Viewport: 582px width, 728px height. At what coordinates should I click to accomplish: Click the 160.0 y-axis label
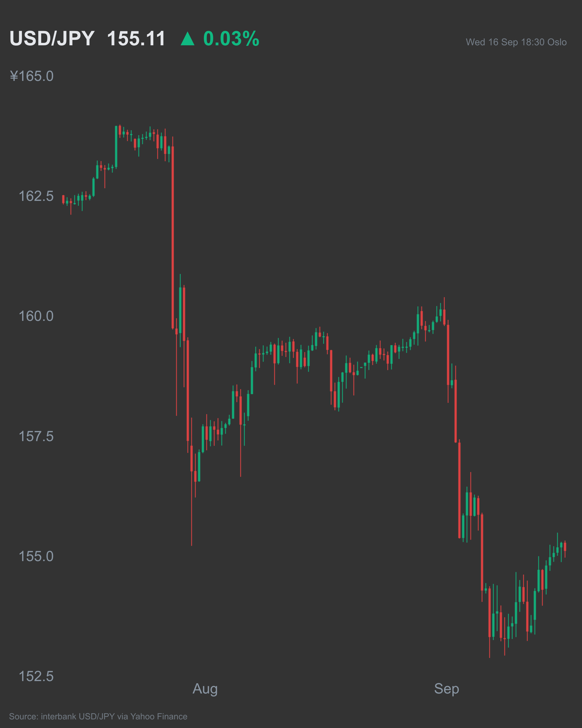coord(36,316)
